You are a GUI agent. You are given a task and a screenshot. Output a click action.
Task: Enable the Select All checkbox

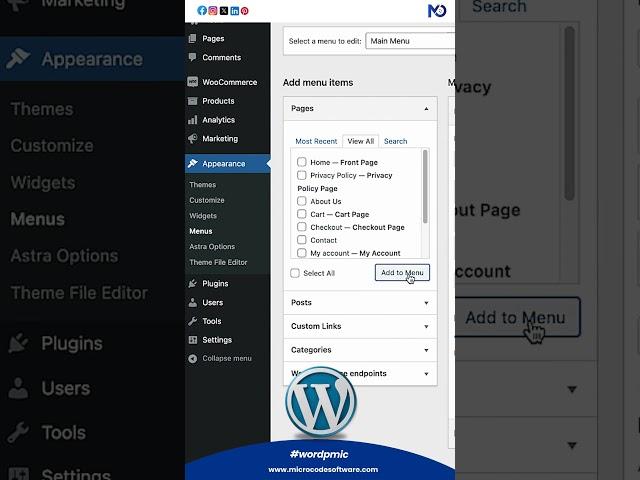295,273
